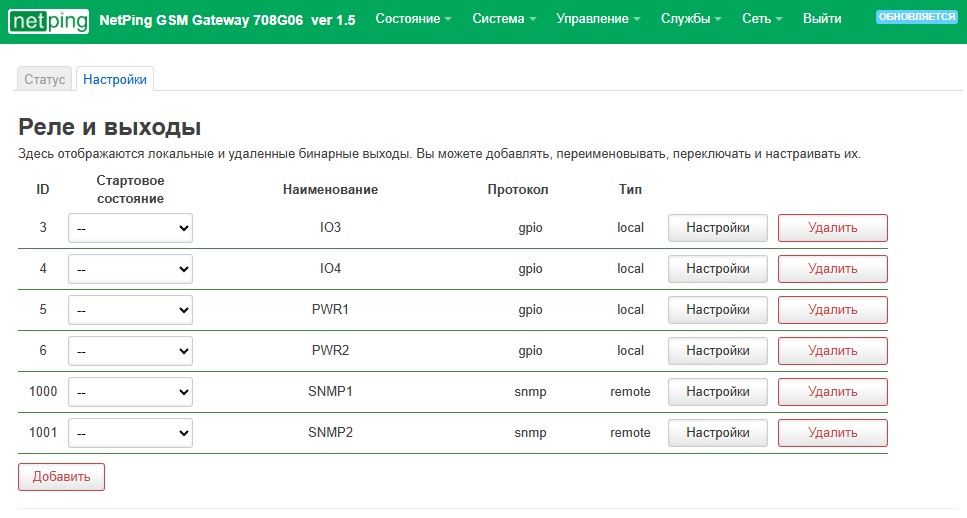The image size is (967, 518).
Task: Open the Система dropdown menu
Action: (x=504, y=19)
